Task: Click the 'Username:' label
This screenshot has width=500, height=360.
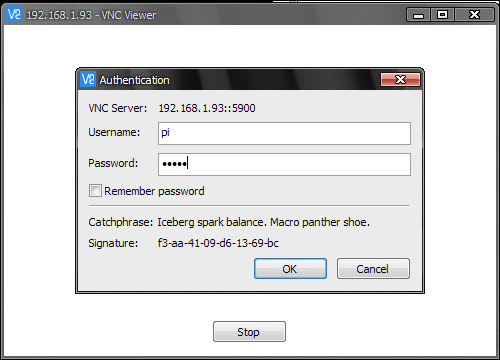Action: point(114,132)
